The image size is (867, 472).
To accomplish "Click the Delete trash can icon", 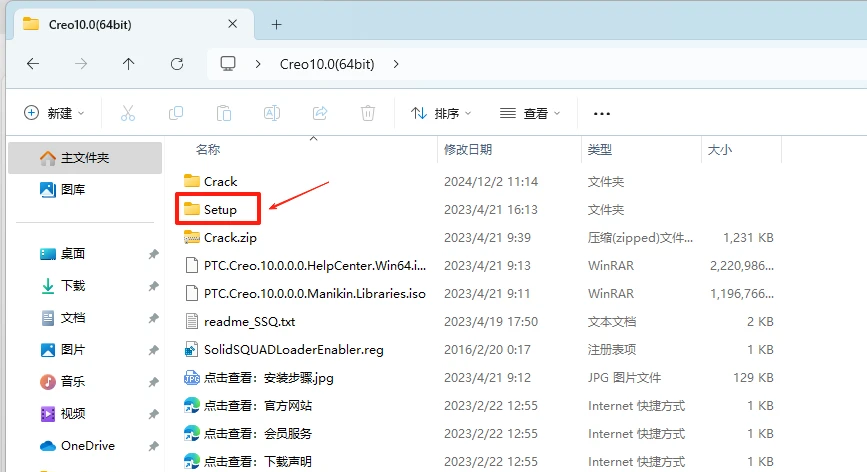I will click(x=368, y=113).
